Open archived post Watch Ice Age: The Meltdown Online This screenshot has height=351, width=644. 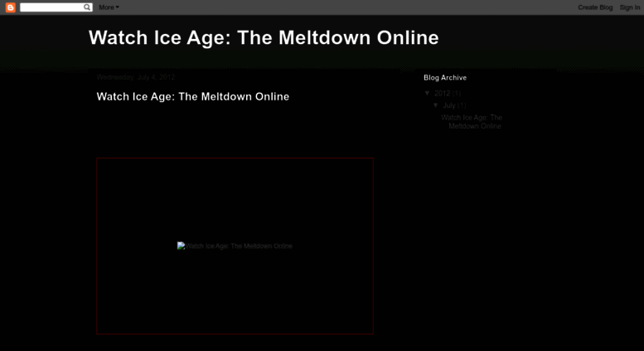coord(472,122)
